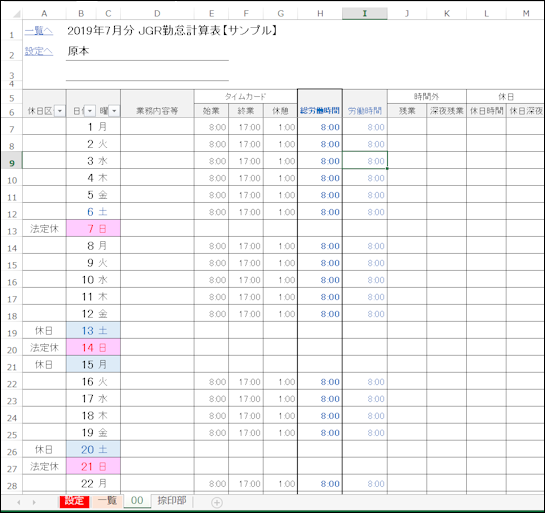Click 休日 label in row 26
Image resolution: width=545 pixels, height=513 pixels.
point(44,449)
